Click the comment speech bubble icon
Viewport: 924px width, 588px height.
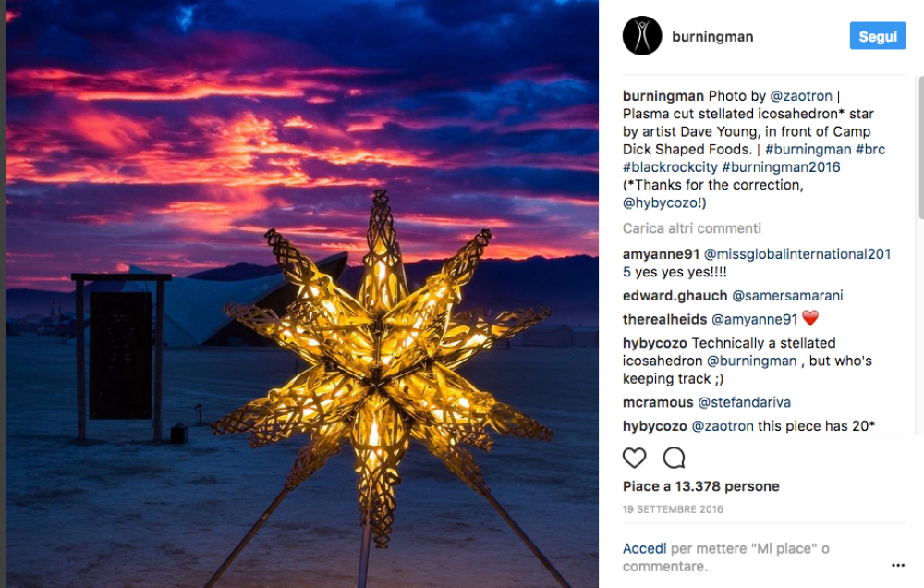(675, 458)
